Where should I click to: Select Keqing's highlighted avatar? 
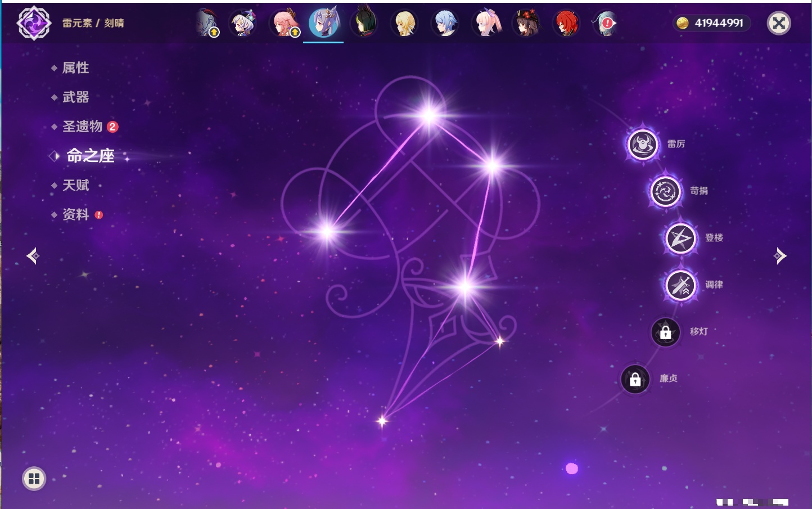pos(324,23)
